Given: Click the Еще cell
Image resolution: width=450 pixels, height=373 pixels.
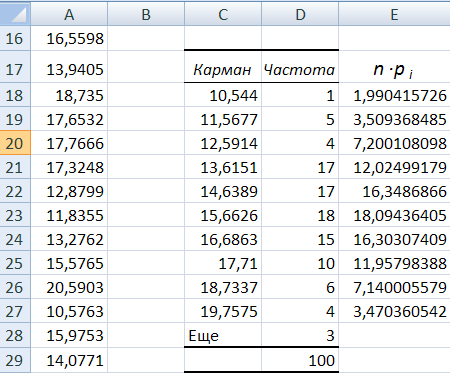Looking at the screenshot, I should click(223, 335).
